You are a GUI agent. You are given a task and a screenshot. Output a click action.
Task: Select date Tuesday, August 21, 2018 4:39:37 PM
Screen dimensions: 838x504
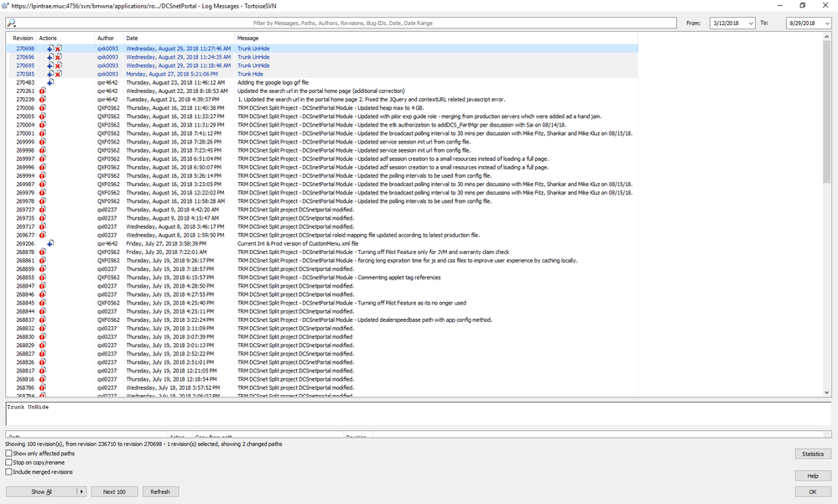coord(173,100)
